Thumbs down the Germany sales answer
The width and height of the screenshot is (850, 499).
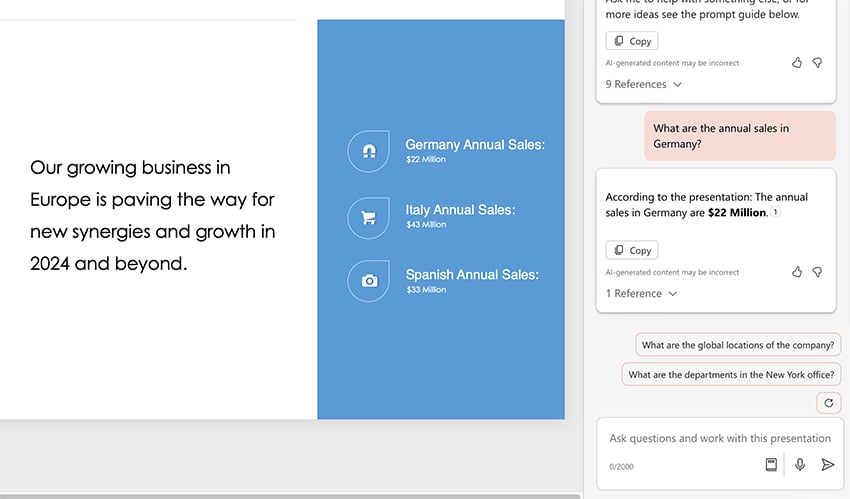click(x=817, y=271)
